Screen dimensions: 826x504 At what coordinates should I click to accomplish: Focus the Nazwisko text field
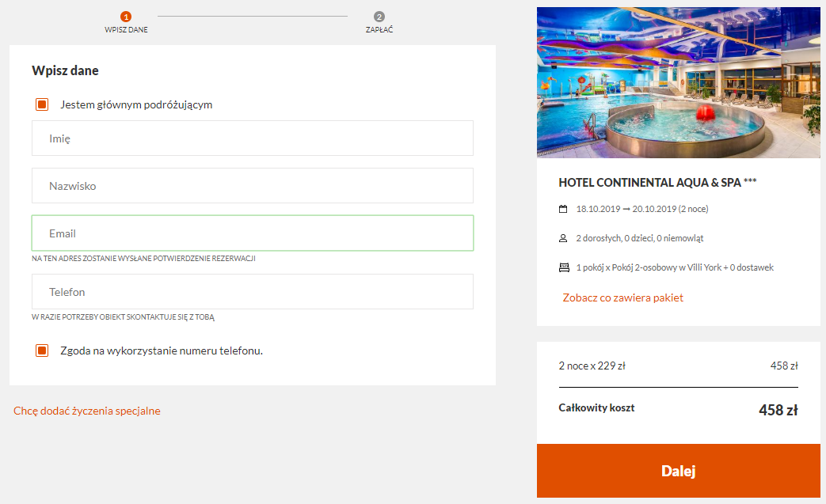click(x=253, y=186)
